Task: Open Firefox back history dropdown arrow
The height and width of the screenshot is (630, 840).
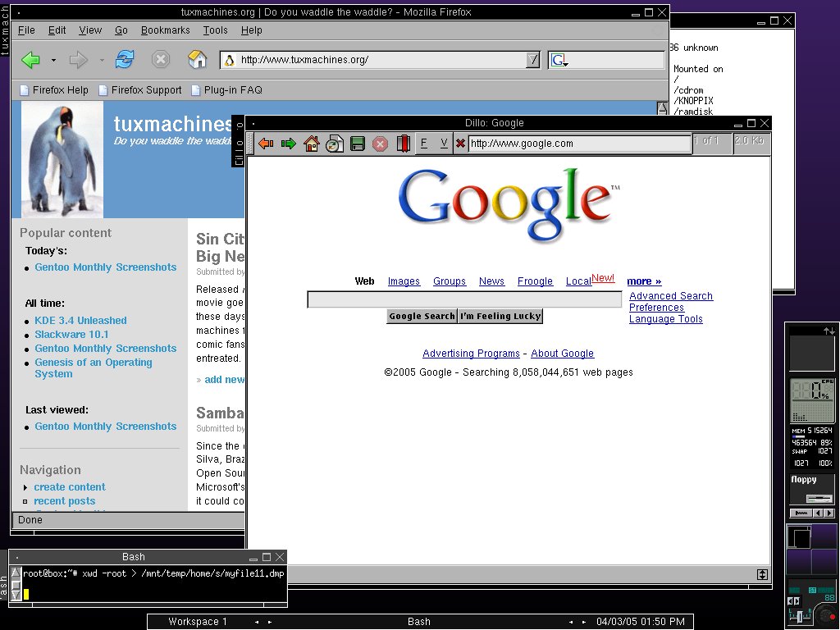Action: [53, 61]
